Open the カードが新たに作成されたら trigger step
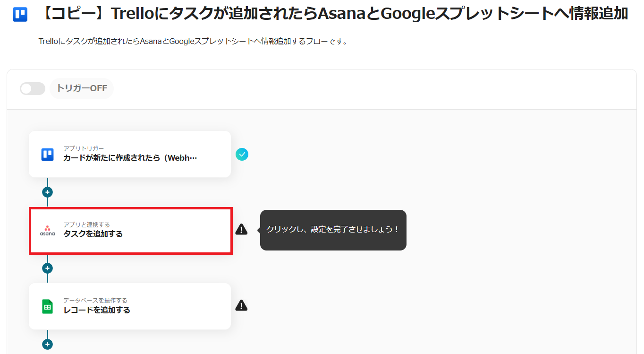The width and height of the screenshot is (644, 354). tap(130, 158)
